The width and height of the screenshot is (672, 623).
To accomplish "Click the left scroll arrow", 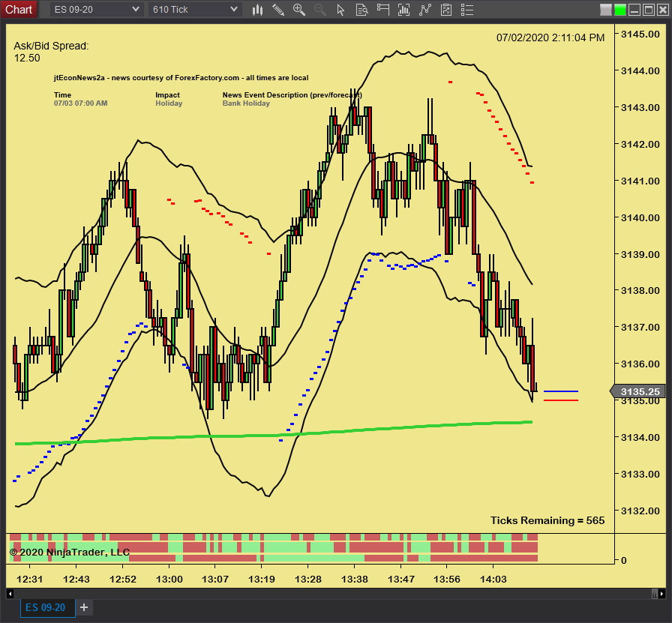I will click(x=10, y=594).
